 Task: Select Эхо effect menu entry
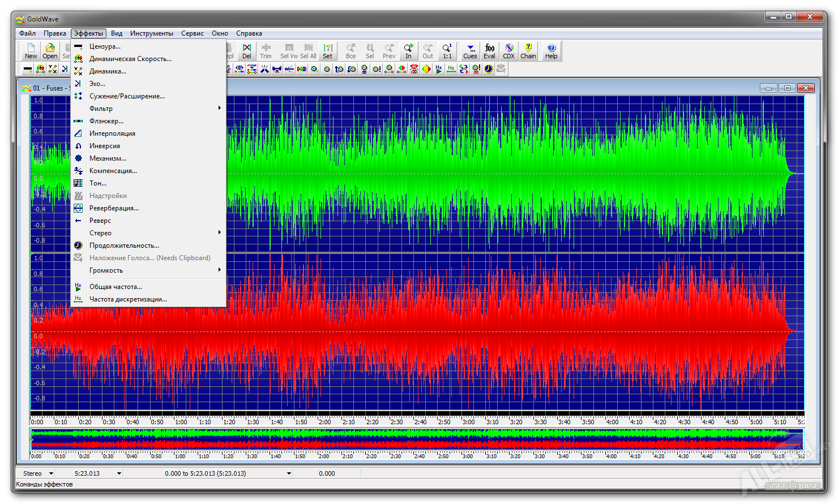[97, 84]
